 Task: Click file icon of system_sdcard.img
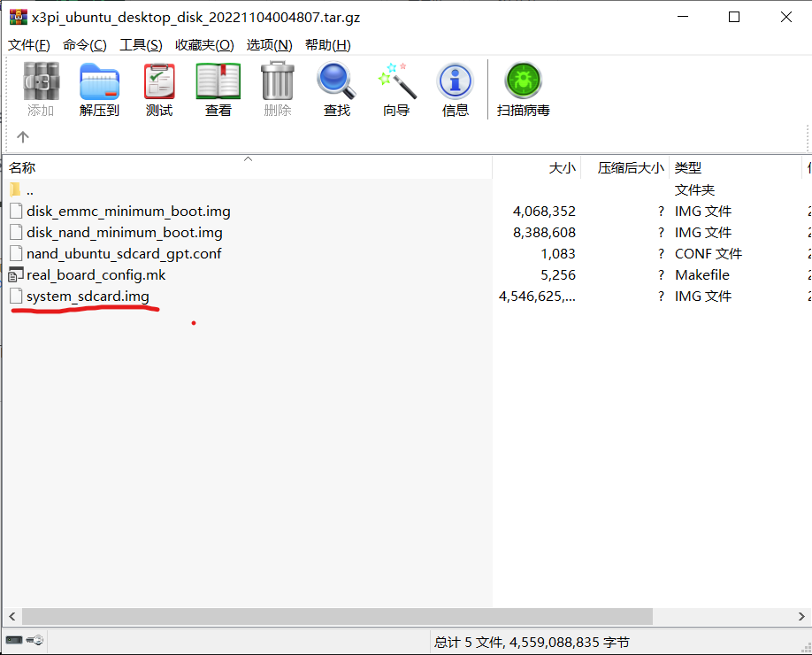point(16,296)
